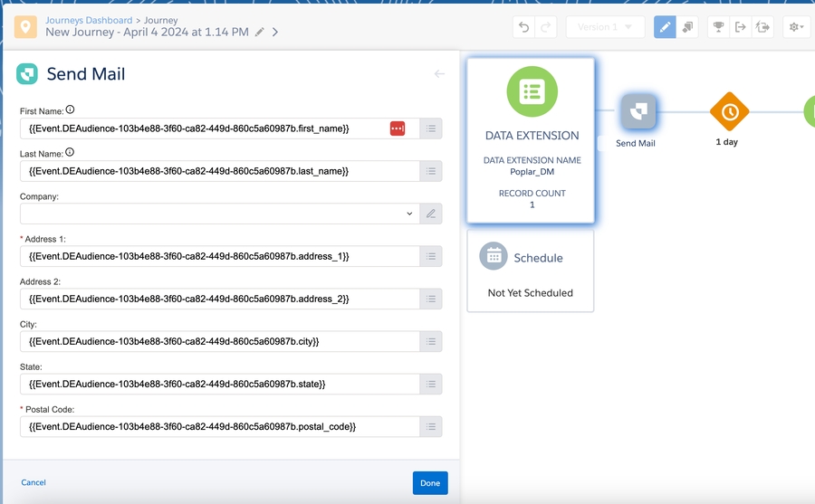Click the pencil edit mode icon

(x=665, y=27)
